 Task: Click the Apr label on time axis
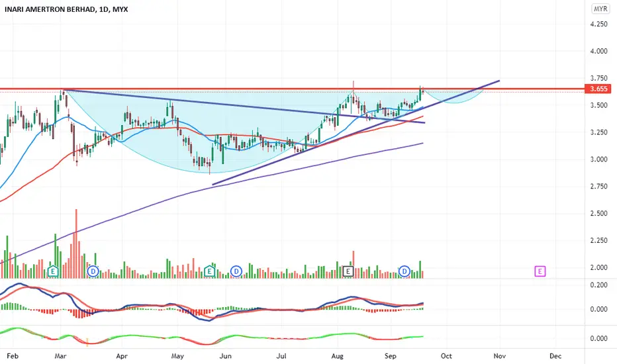(x=122, y=356)
